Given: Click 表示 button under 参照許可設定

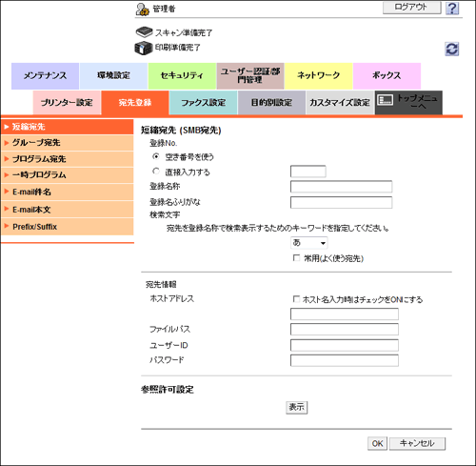Looking at the screenshot, I should 297,407.
